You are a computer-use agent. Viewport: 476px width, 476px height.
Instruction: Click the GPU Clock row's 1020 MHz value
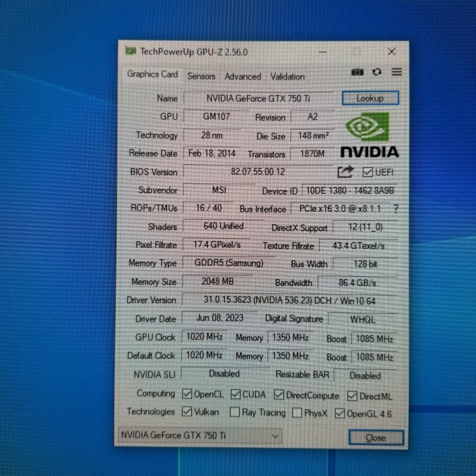[x=204, y=337]
